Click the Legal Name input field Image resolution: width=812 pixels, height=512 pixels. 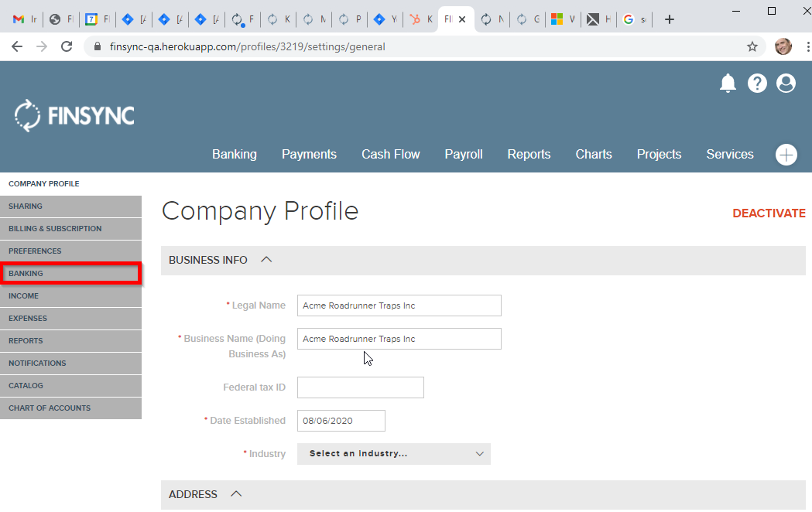coord(399,305)
